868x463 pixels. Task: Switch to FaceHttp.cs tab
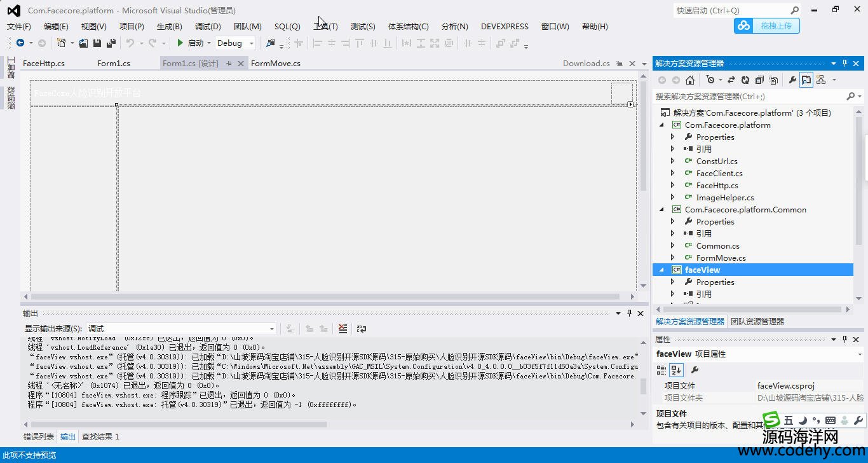click(44, 63)
